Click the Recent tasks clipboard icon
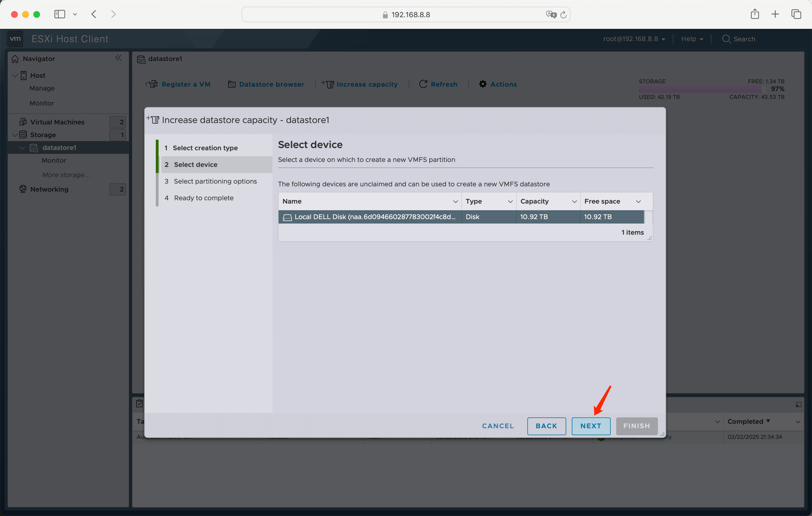The height and width of the screenshot is (516, 812). pos(139,403)
